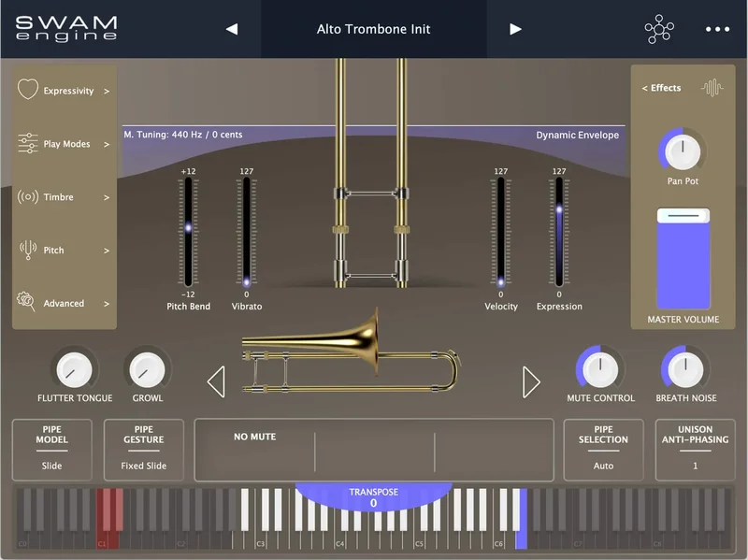Play the C5 piano key
748x560 pixels.
click(x=420, y=541)
